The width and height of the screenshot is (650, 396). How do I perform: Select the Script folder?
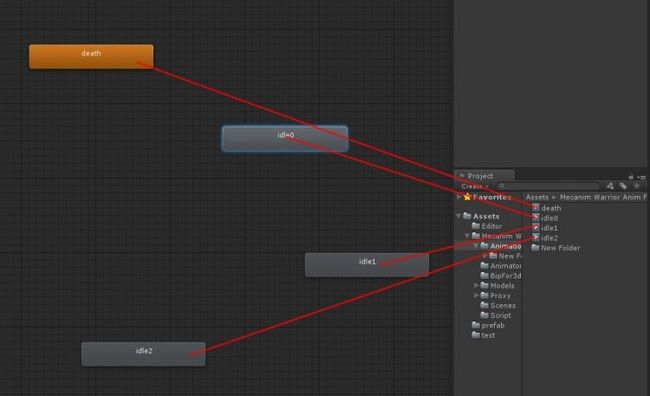pos(496,316)
